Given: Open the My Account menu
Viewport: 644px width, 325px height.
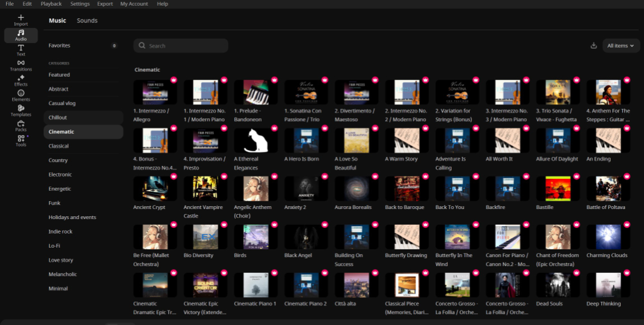Looking at the screenshot, I should click(x=135, y=4).
